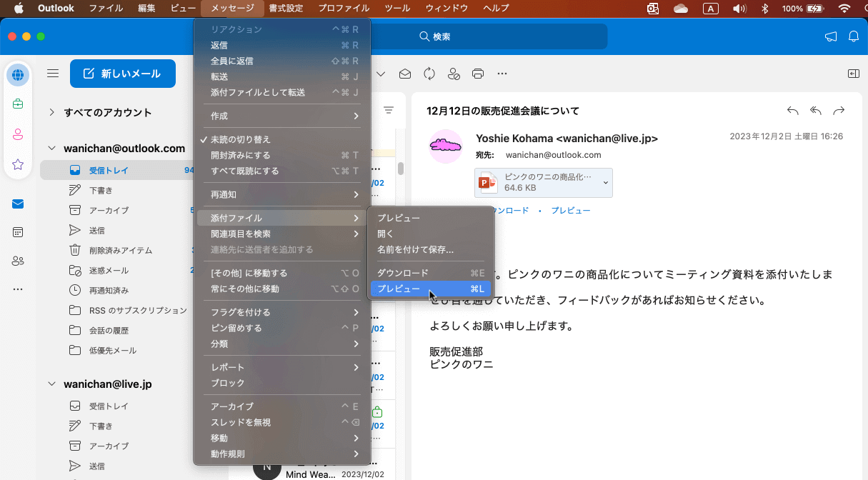Click the block sender toolbar icon

[454, 74]
